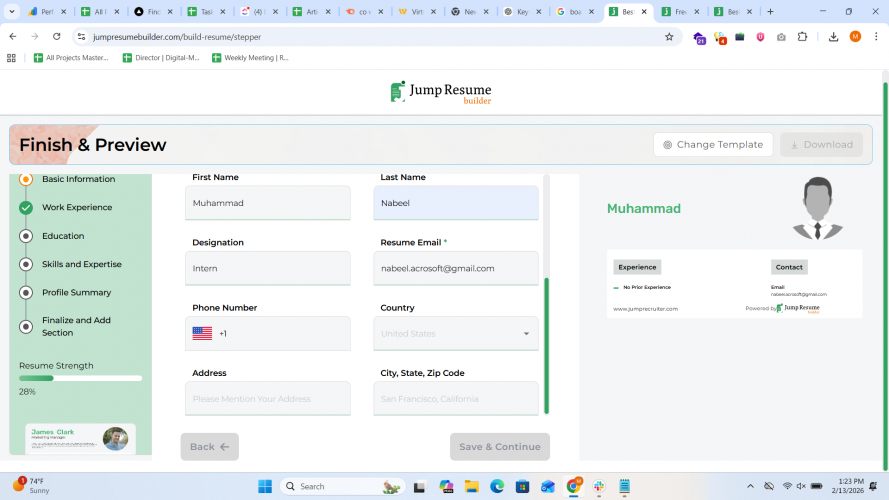889x500 pixels.
Task: Open the weather widget 74°F Sunny
Action: (31, 486)
